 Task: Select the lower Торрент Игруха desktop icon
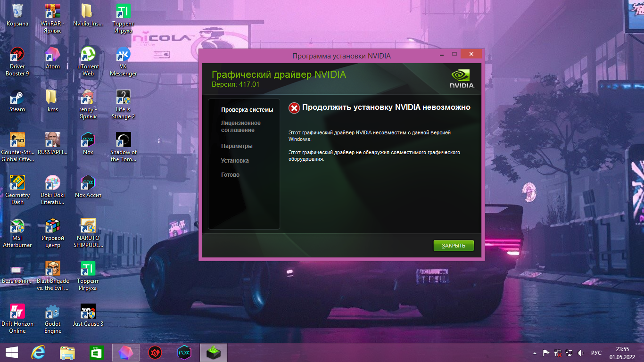pos(88,276)
